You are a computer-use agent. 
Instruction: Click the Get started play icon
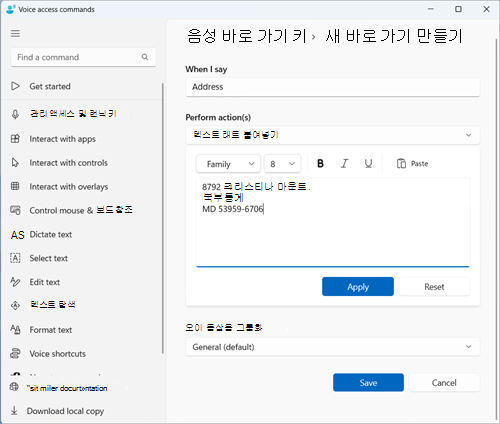pyautogui.click(x=15, y=86)
